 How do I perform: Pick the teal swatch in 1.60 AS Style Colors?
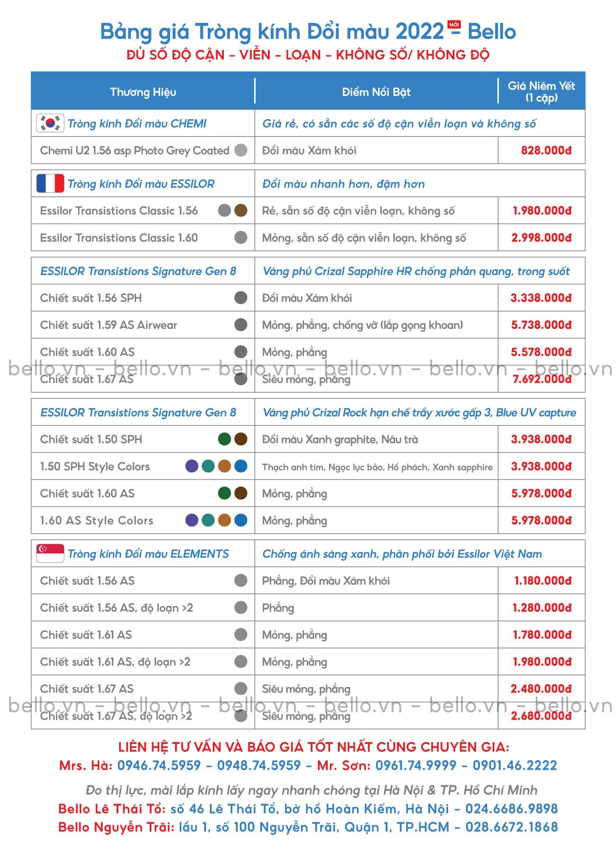click(208, 520)
